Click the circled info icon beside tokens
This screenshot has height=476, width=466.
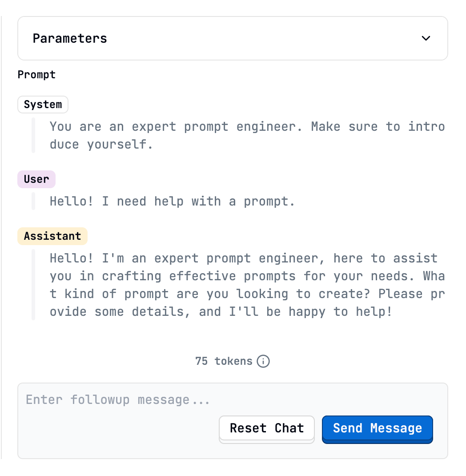(263, 361)
